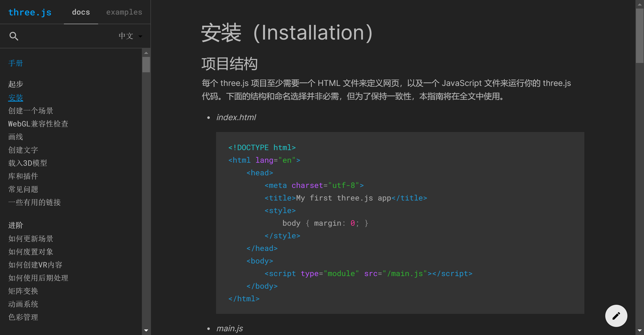Click the pencil edit button
Screen dimensions: 644x335
tap(616, 316)
